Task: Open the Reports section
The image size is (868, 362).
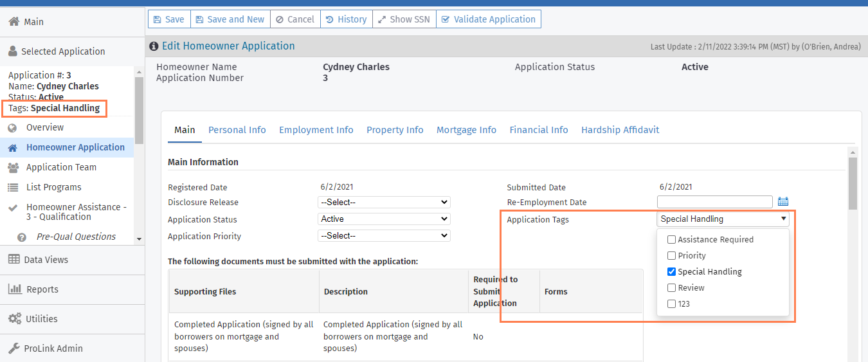Action: point(42,289)
